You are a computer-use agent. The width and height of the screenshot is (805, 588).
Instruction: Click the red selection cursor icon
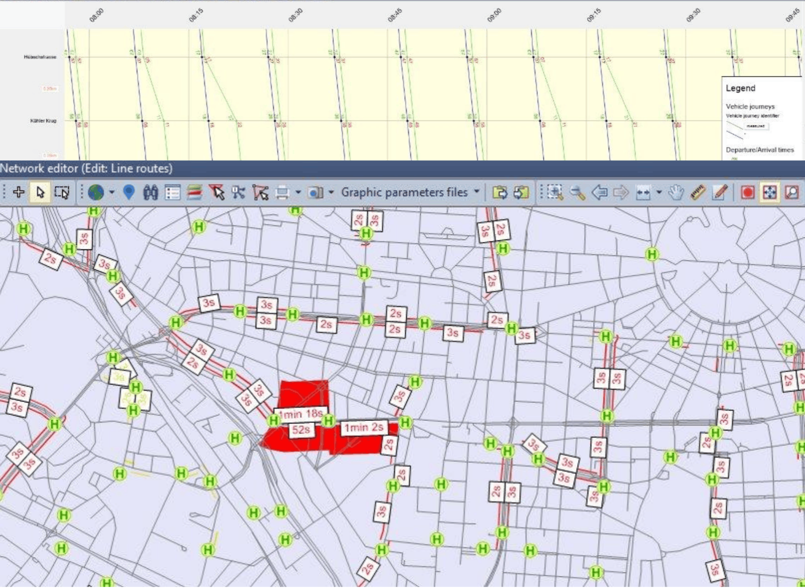[217, 193]
